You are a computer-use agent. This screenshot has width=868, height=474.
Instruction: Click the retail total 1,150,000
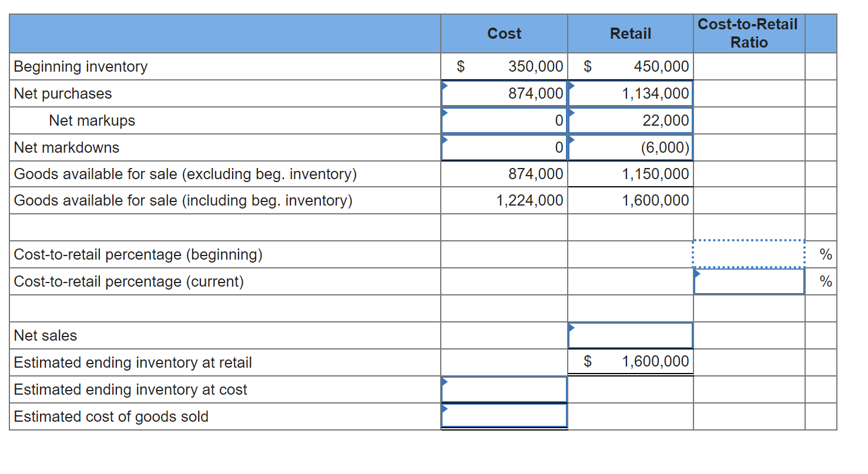click(x=655, y=174)
